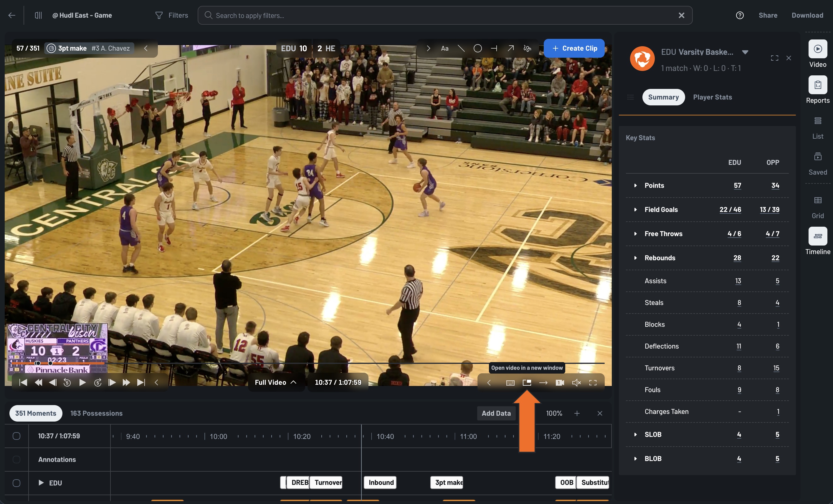This screenshot has height=504, width=833.
Task: Expand the Rebounds stat row
Action: tap(635, 258)
